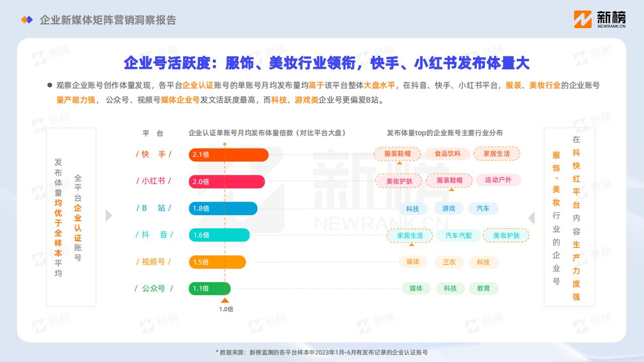The width and height of the screenshot is (644, 362).
Task: Click the 家居生活 tag in the 抖音 row
Action: coord(410,235)
